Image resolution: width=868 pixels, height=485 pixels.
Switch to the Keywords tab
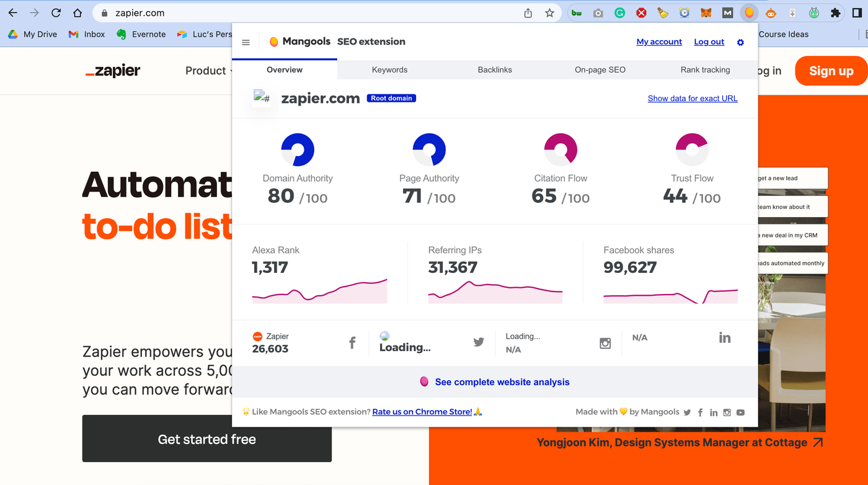pos(389,69)
